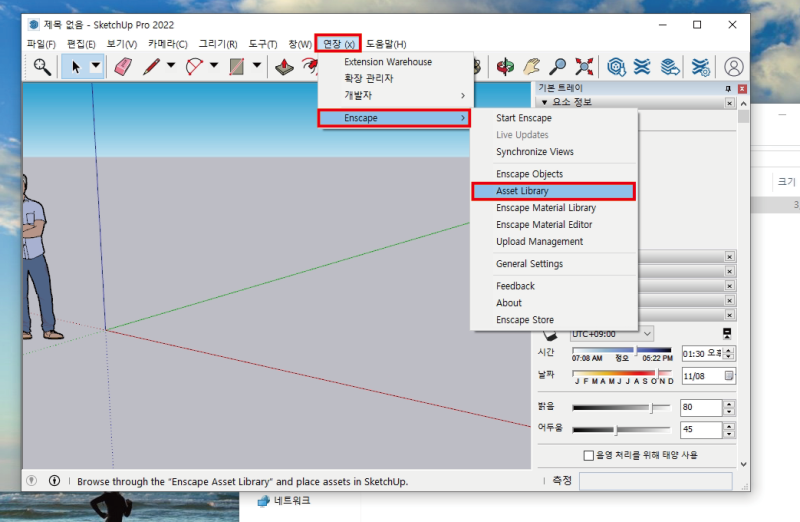The image size is (800, 522).
Task: Click the 밝음 brightness slider
Action: click(622, 407)
